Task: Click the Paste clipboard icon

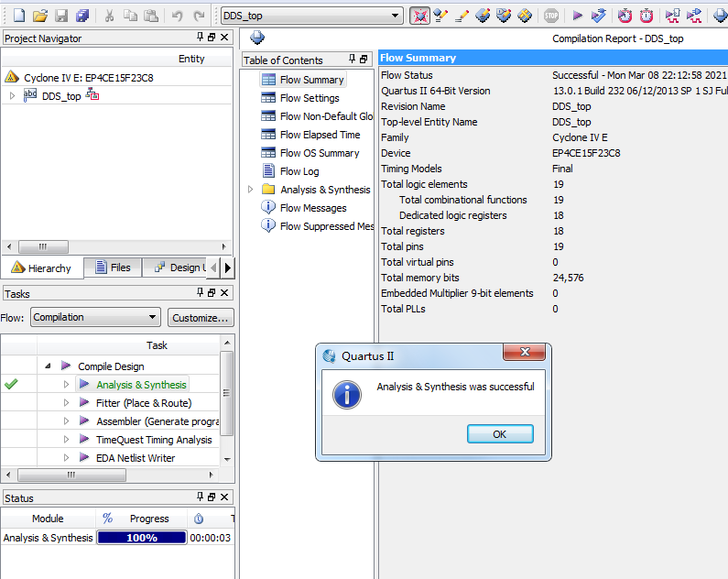Action: (x=151, y=16)
